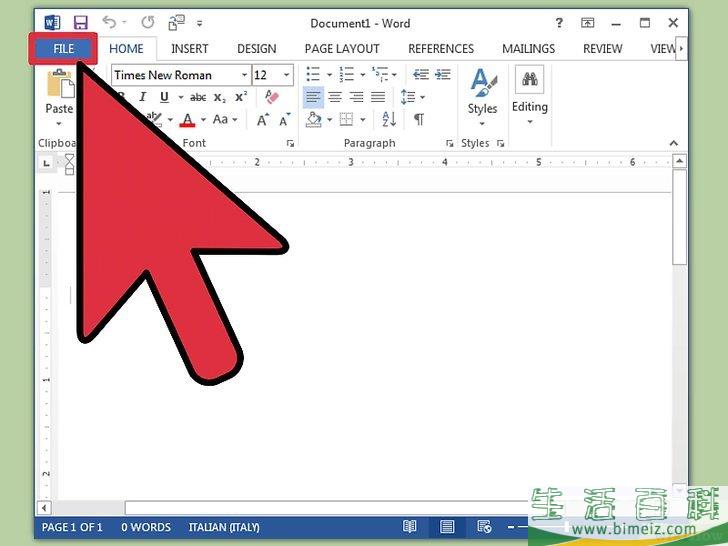Click vertical scrollbar up arrow
Viewport: 728px width, 546px height.
click(x=679, y=162)
